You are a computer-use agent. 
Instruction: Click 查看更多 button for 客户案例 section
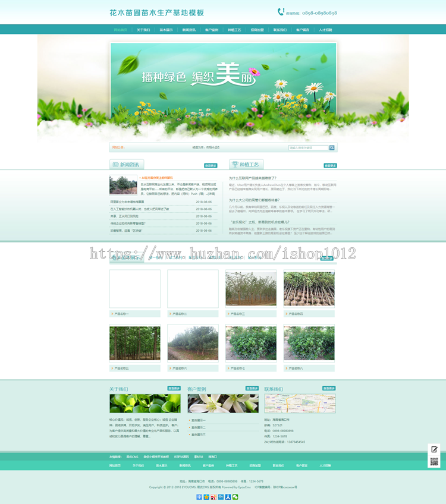(252, 388)
